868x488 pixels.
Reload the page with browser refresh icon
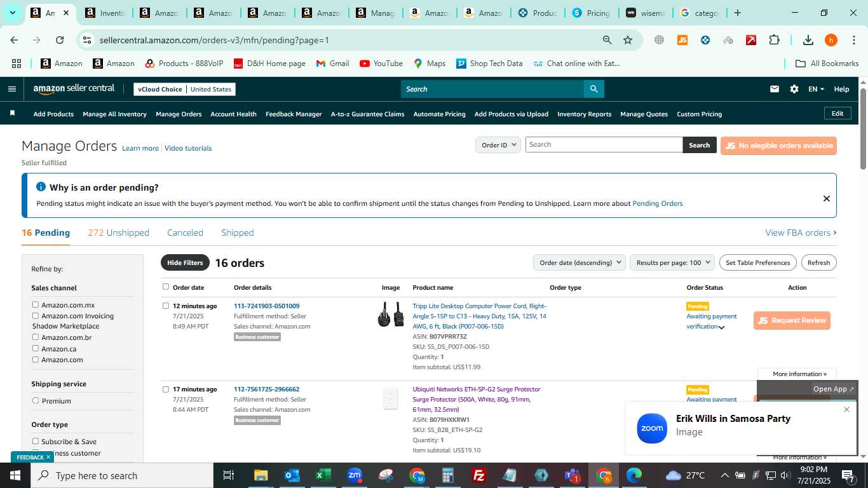coord(60,40)
